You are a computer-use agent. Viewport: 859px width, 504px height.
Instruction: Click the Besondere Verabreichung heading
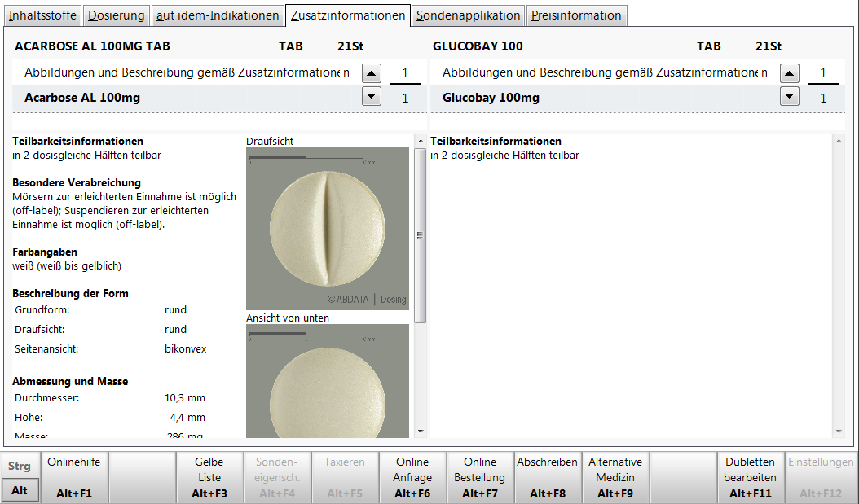[x=77, y=182]
